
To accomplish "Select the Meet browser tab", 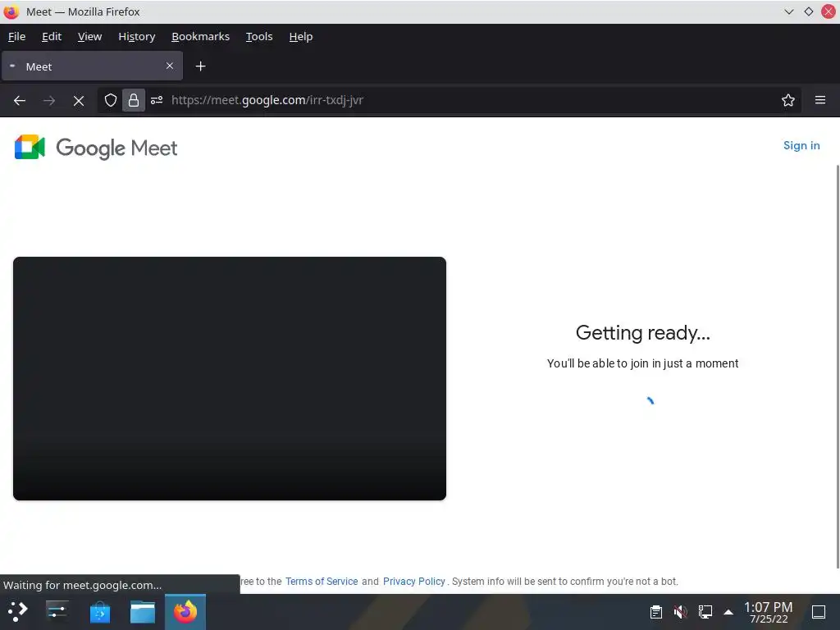I will coord(92,66).
